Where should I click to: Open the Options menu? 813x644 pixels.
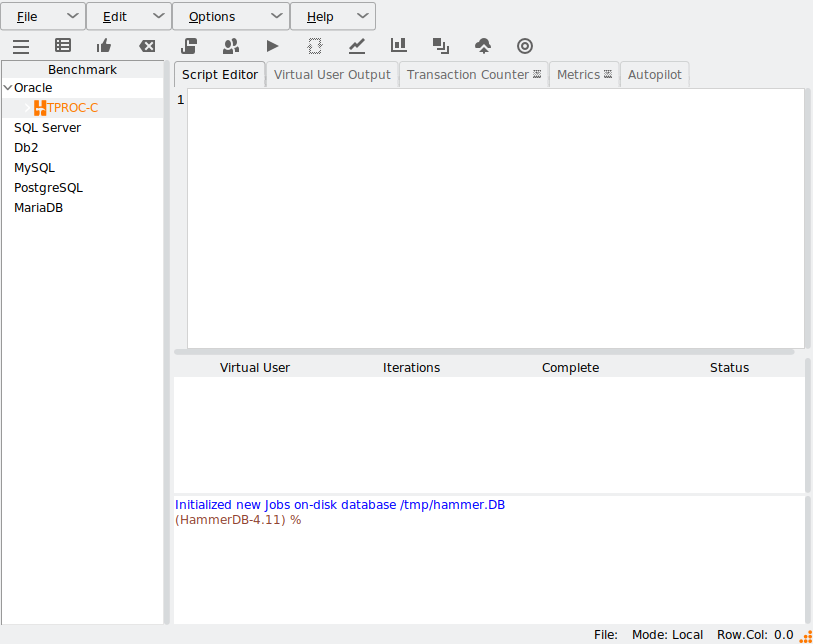click(231, 17)
